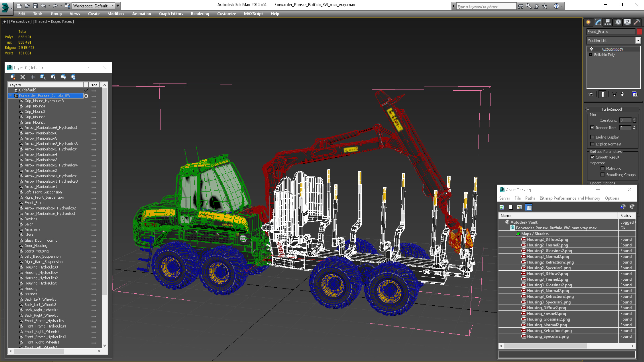This screenshot has width=644, height=362.
Task: Open Paths menu in Asset Tracking
Action: coord(530,198)
